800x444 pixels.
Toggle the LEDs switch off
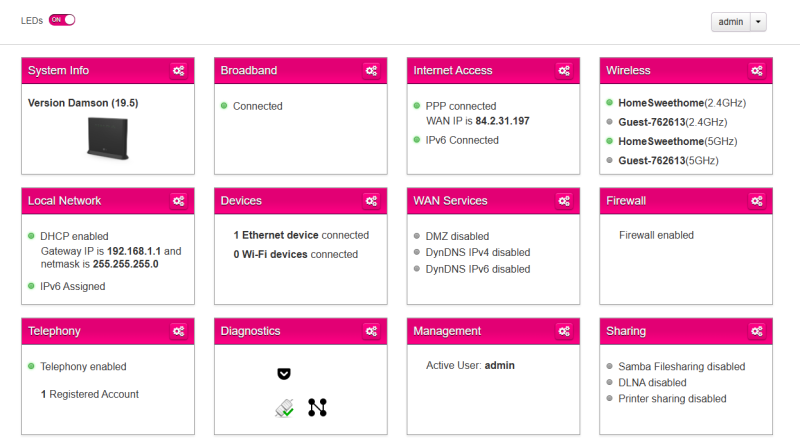(x=62, y=20)
